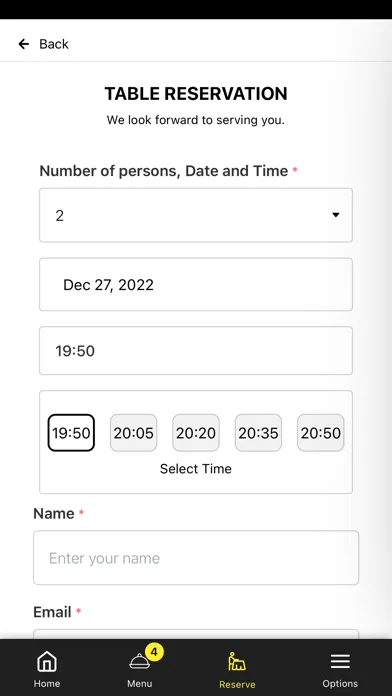392x696 pixels.
Task: Pick the 20:35 time slot
Action: (x=258, y=433)
